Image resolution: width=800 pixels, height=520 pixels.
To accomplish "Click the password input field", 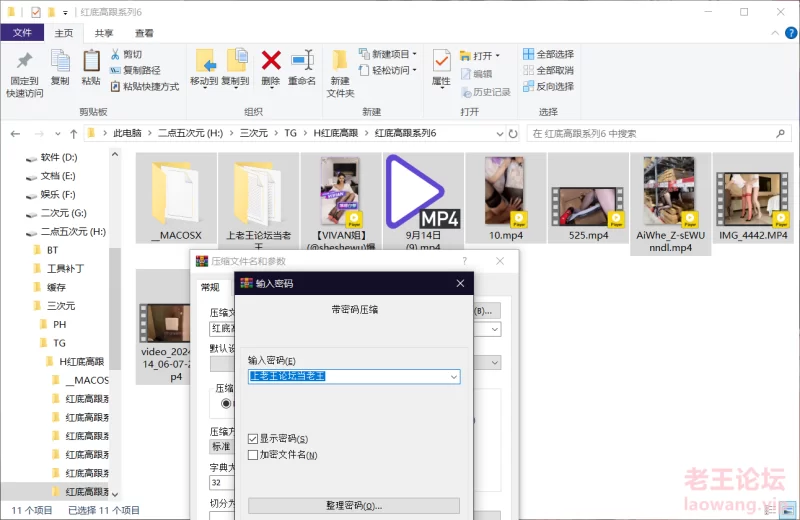I will tap(354, 377).
